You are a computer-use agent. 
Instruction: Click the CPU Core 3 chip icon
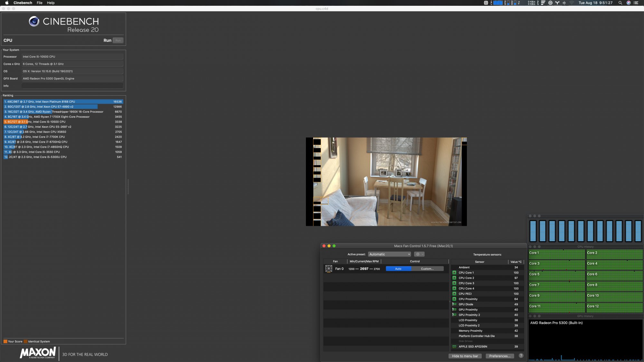click(x=454, y=283)
